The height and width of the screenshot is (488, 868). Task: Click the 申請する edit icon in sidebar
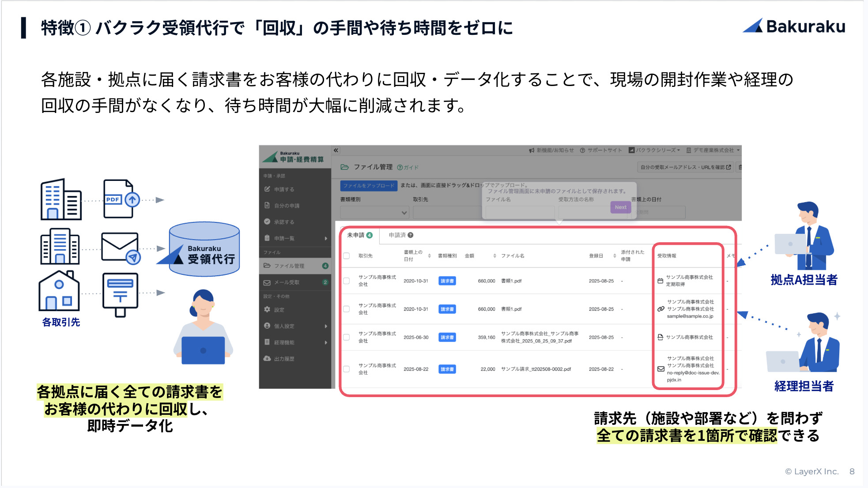267,189
